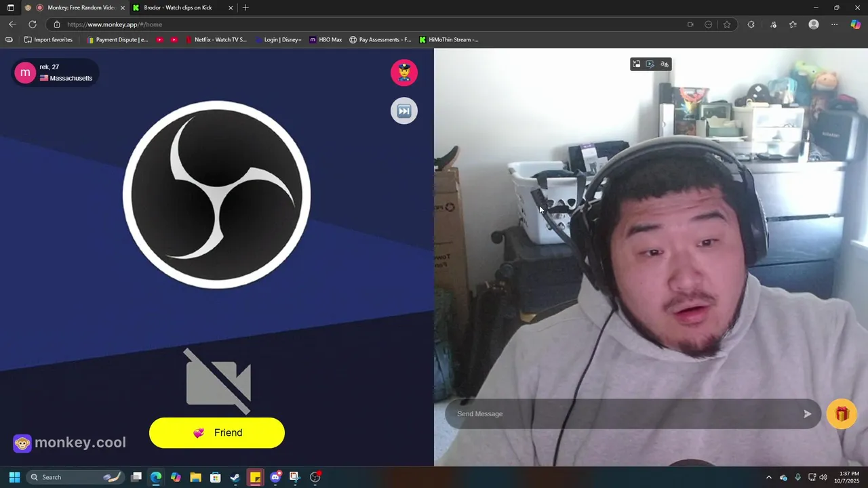Screen dimensions: 868x488
Task: Open the Settings and more ellipsis menu
Action: point(834,24)
